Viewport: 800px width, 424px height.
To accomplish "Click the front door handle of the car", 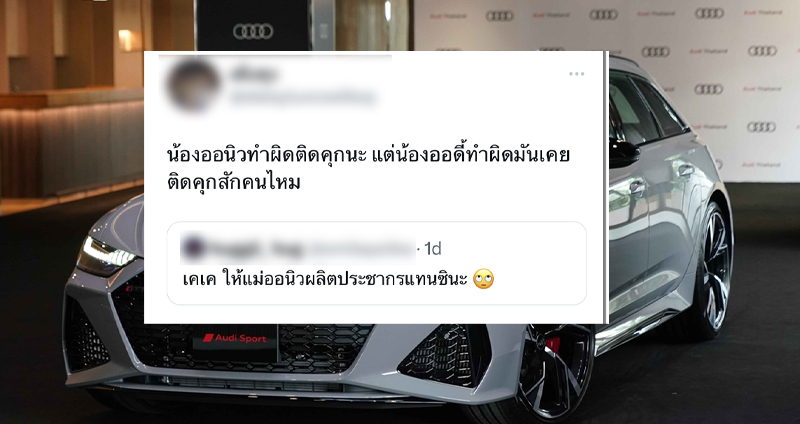I will click(637, 188).
